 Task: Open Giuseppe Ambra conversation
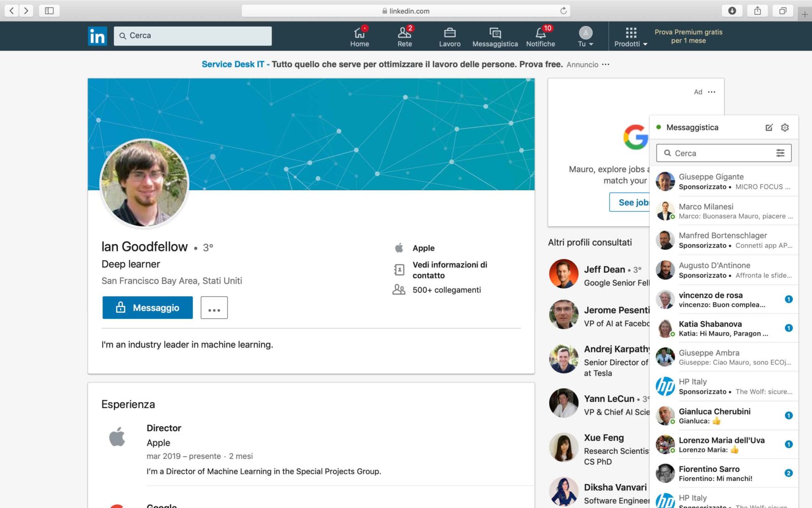pyautogui.click(x=724, y=357)
